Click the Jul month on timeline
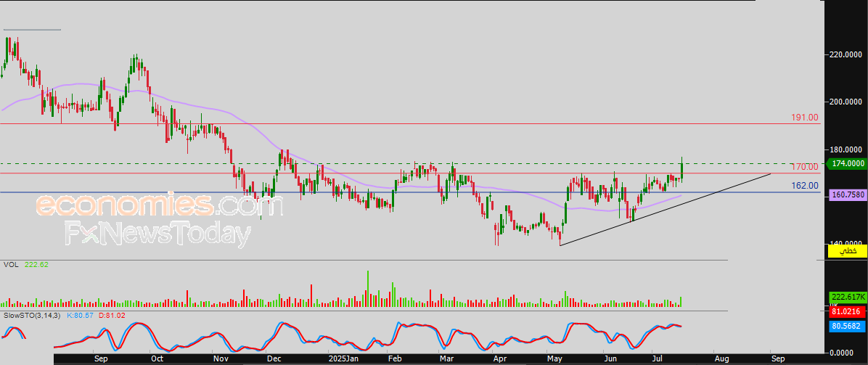 point(657,359)
